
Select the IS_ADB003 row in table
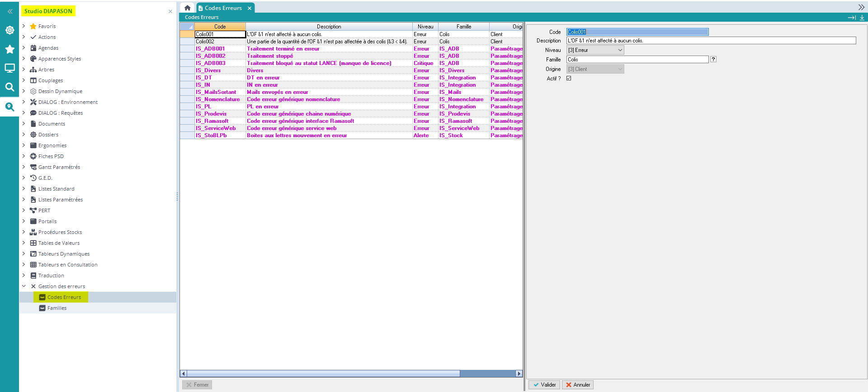(211, 63)
